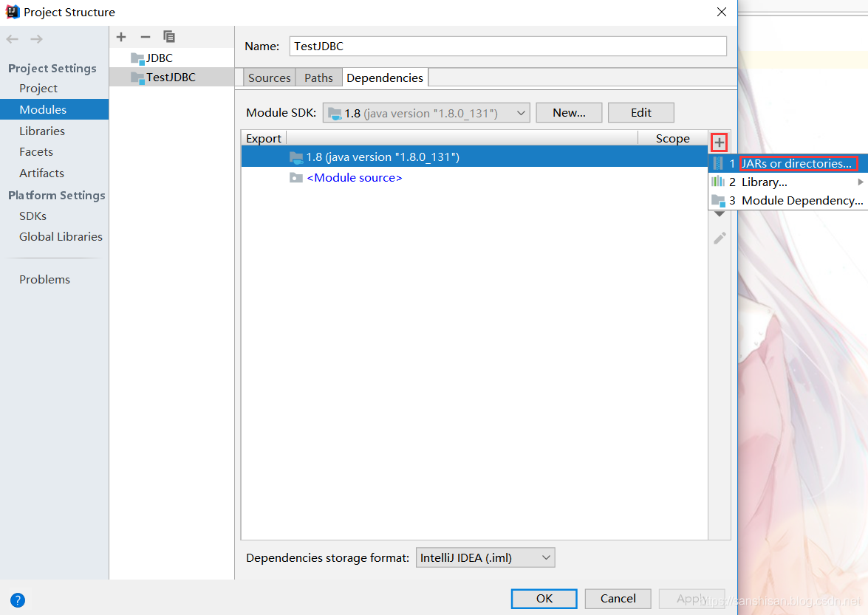Select the 1.8 java version dependency row
This screenshot has height=615, width=868.
coord(474,157)
